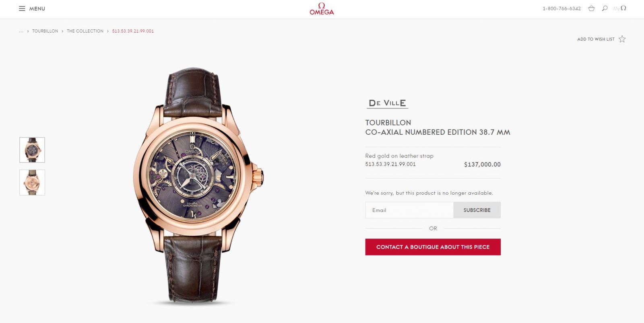Image resolution: width=644 pixels, height=323 pixels.
Task: Click the MENU label in header
Action: (37, 8)
